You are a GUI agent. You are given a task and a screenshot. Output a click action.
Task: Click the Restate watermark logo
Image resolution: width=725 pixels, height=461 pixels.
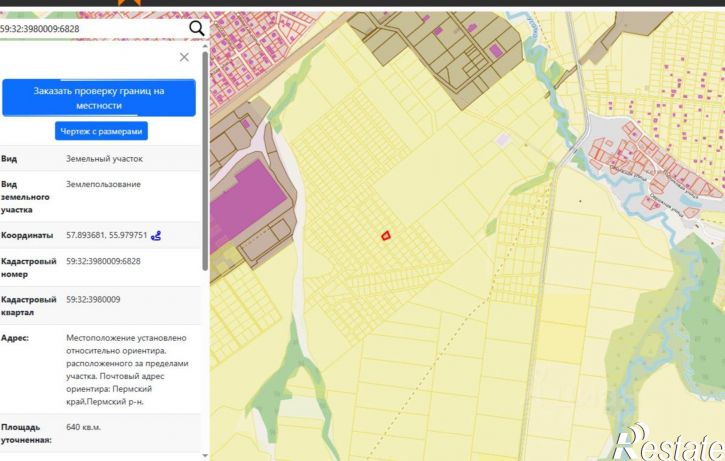pos(668,443)
